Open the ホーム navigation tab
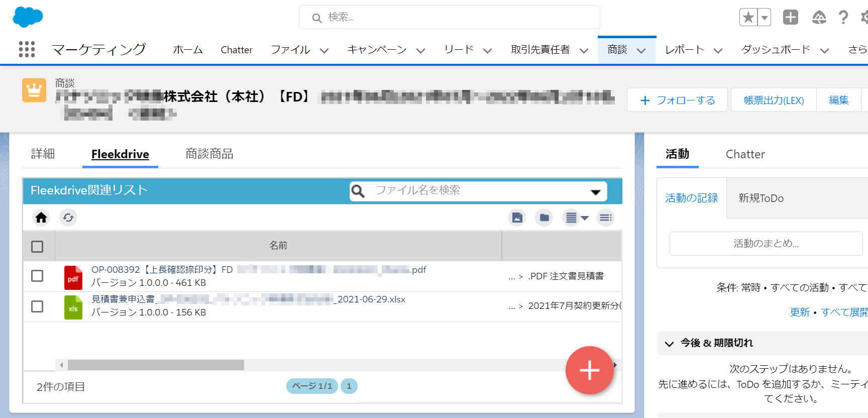The image size is (868, 418). pyautogui.click(x=188, y=50)
